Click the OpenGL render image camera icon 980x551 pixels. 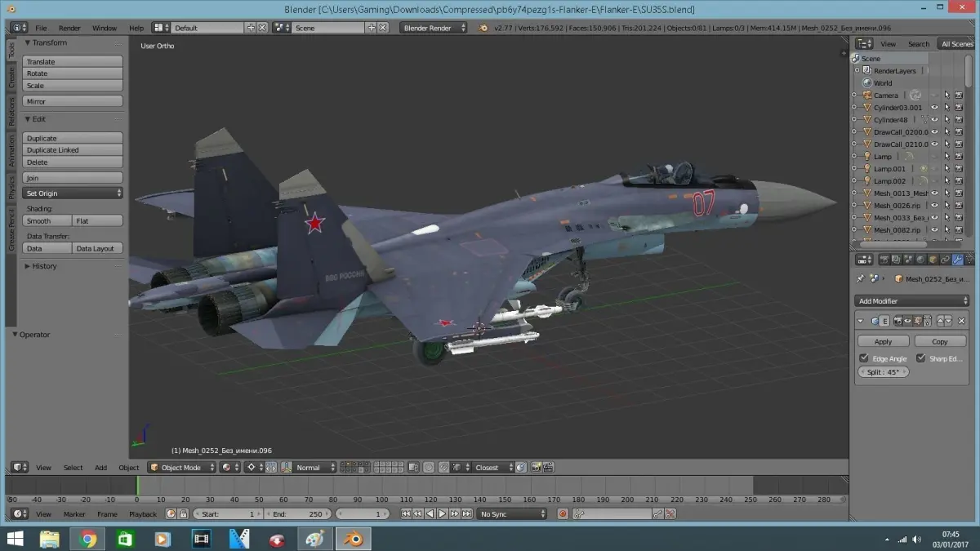[x=537, y=468]
